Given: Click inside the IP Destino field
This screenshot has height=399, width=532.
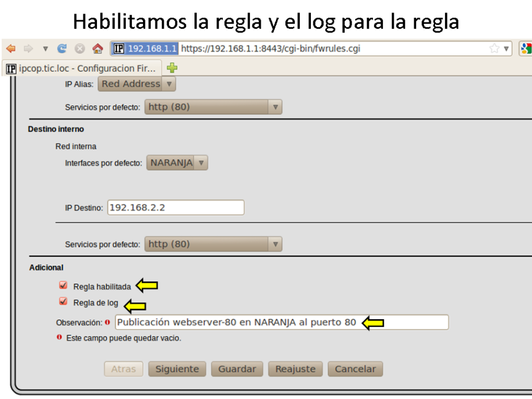Looking at the screenshot, I should [x=175, y=207].
